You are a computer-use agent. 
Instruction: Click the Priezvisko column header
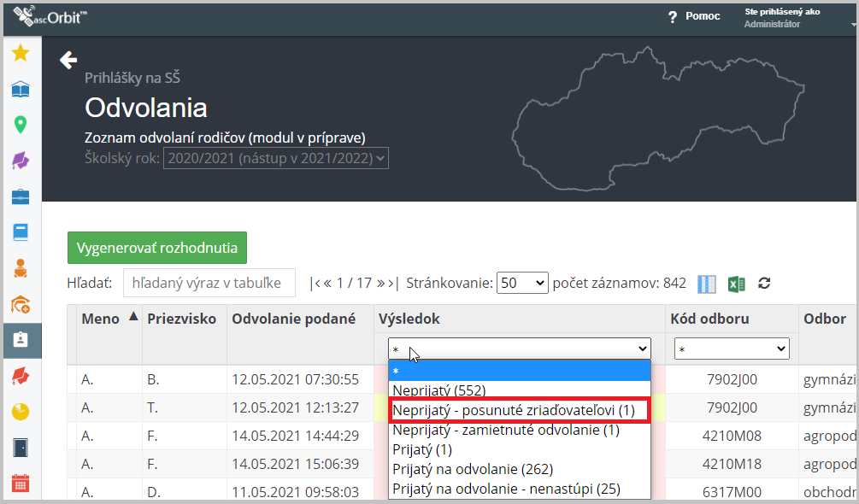(182, 319)
